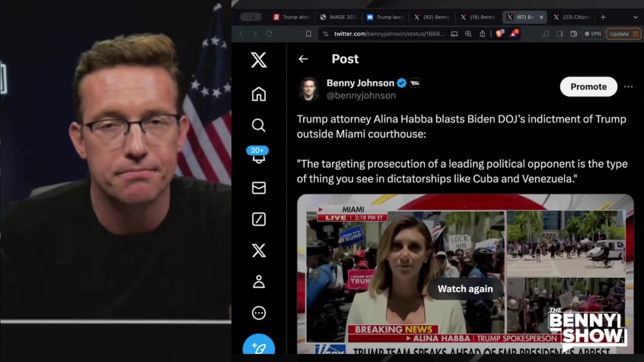The image size is (644, 362).
Task: Click the zoom magnifier icon in address bar
Action: 468,34
